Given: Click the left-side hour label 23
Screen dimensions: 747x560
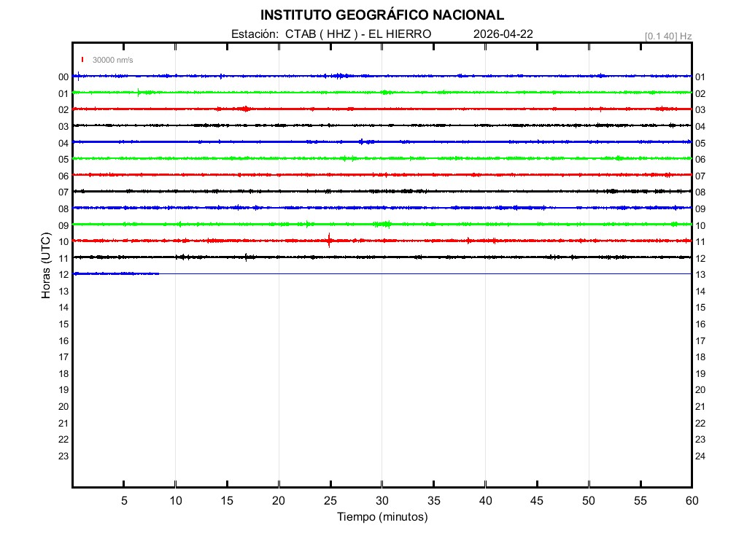Looking at the screenshot, I should [x=63, y=456].
